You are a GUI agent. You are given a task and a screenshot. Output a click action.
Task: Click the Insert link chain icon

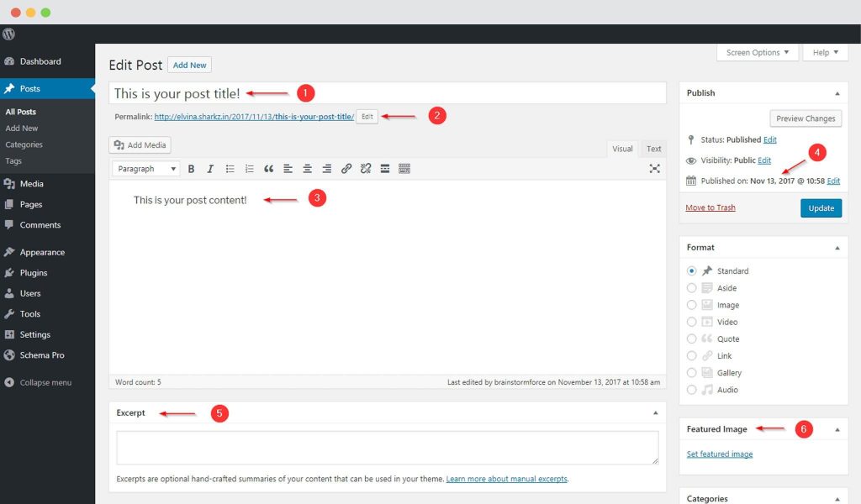tap(346, 169)
